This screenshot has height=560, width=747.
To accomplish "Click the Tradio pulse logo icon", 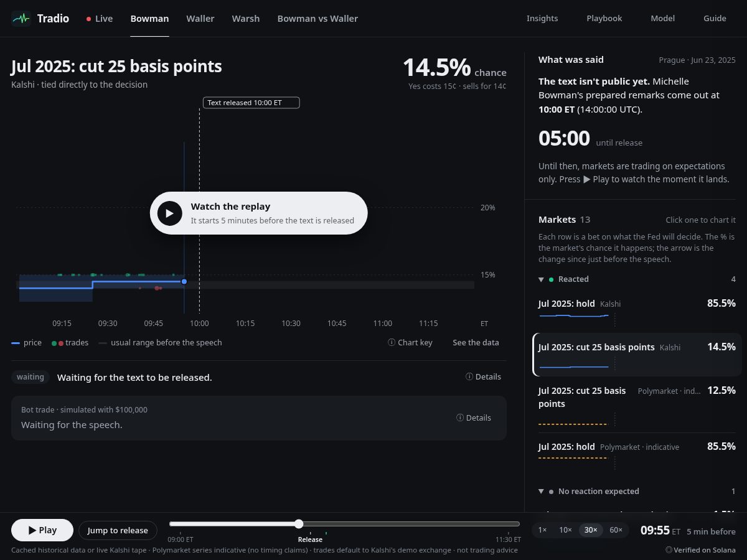I will [x=21, y=19].
